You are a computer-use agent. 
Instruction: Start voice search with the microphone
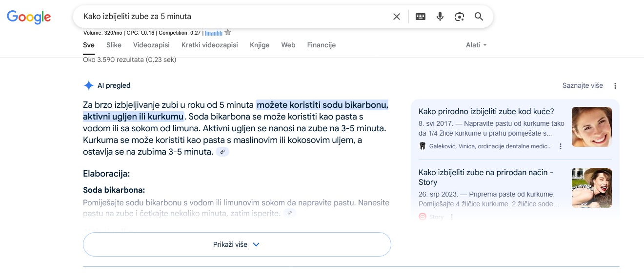[440, 17]
